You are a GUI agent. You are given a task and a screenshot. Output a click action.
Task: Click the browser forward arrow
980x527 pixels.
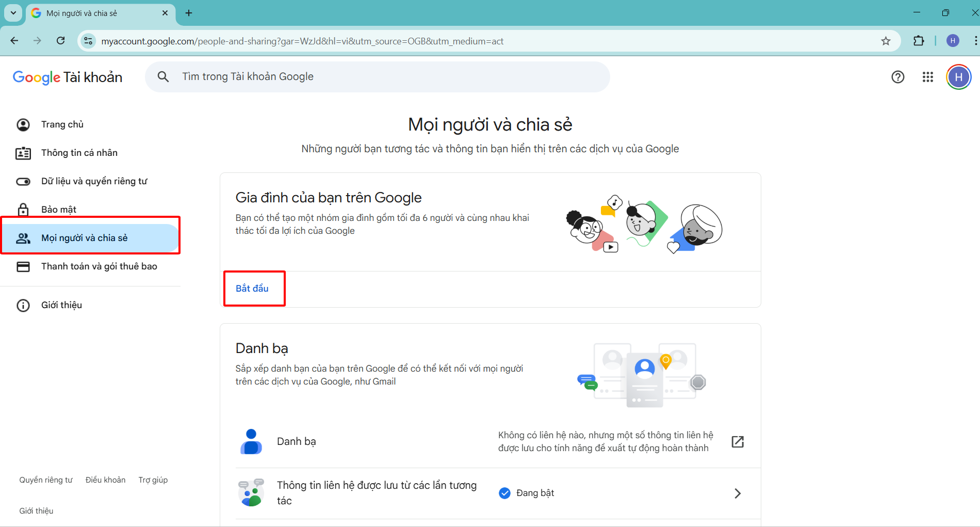(x=37, y=41)
